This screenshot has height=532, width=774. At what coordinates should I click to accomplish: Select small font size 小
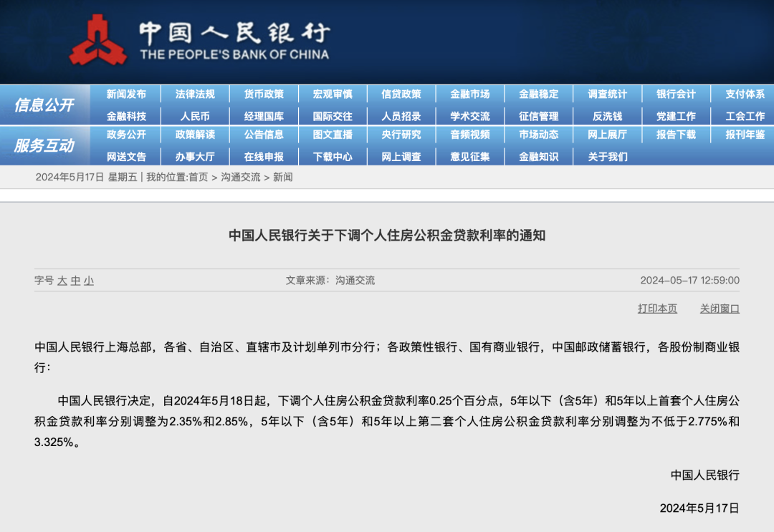click(x=89, y=280)
